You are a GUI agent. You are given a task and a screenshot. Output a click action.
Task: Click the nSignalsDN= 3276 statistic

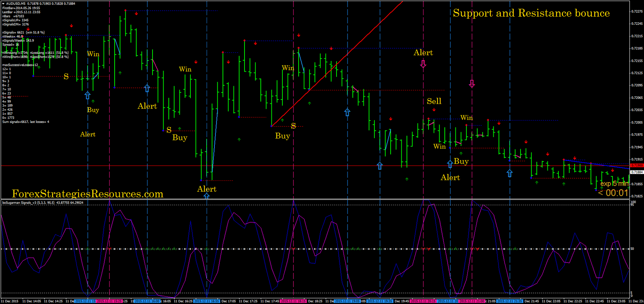[16, 24]
